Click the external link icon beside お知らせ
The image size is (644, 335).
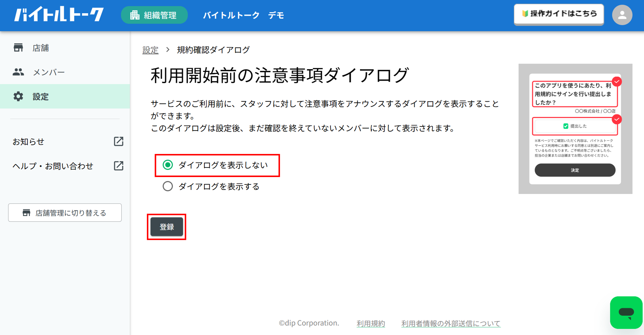click(118, 141)
